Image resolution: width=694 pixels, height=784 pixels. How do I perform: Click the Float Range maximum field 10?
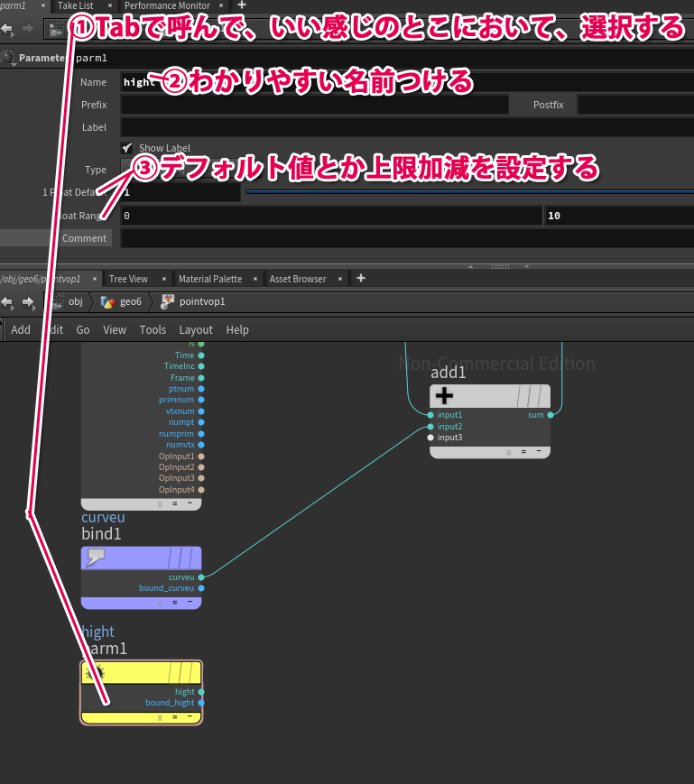(619, 216)
